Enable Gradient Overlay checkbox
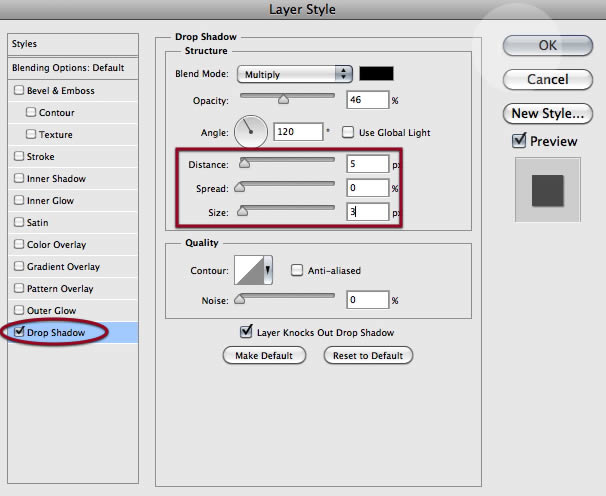 [x=19, y=266]
